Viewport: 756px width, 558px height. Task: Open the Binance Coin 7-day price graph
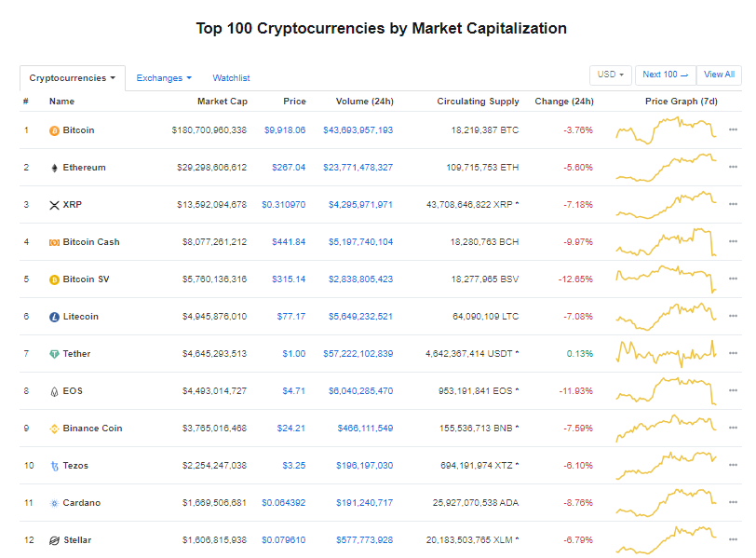click(x=667, y=428)
